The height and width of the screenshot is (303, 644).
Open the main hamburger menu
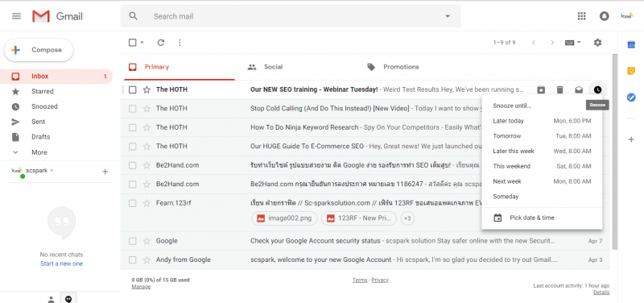coord(16,16)
